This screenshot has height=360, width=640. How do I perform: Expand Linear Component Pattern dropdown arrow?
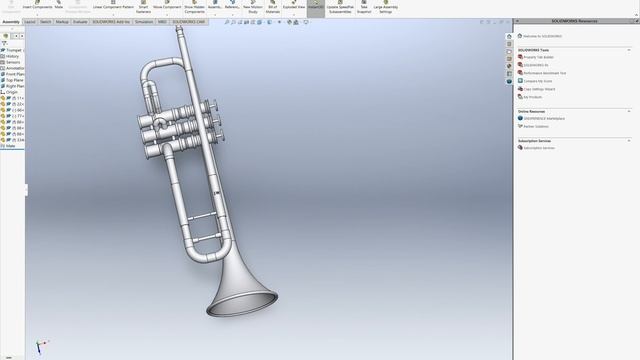coord(113,15)
